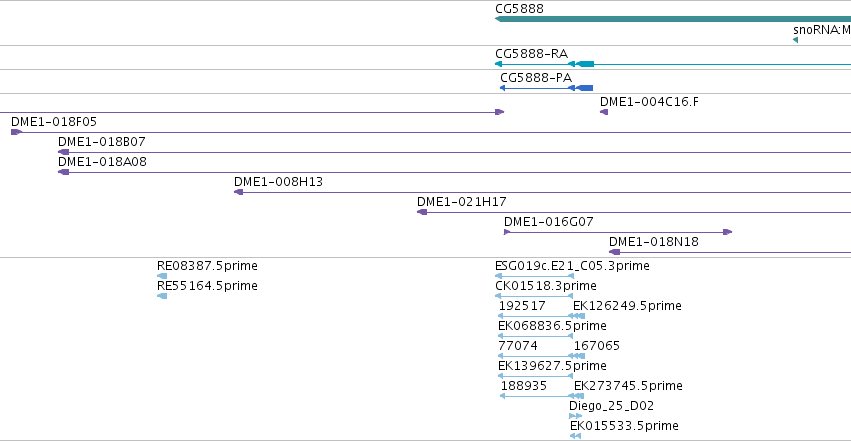Click the Diego_25_D02 EST arrows
Viewport: 851px width, 441px height.
[575, 416]
